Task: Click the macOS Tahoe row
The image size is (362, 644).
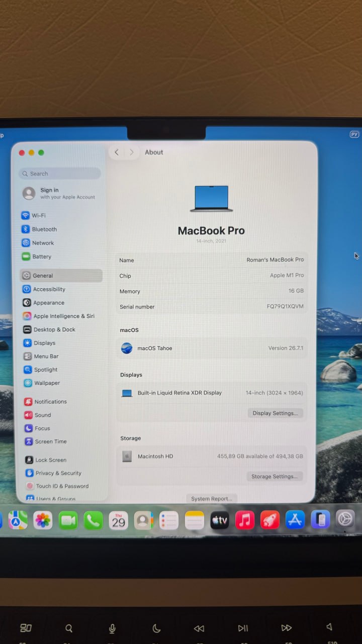Action: coord(212,348)
